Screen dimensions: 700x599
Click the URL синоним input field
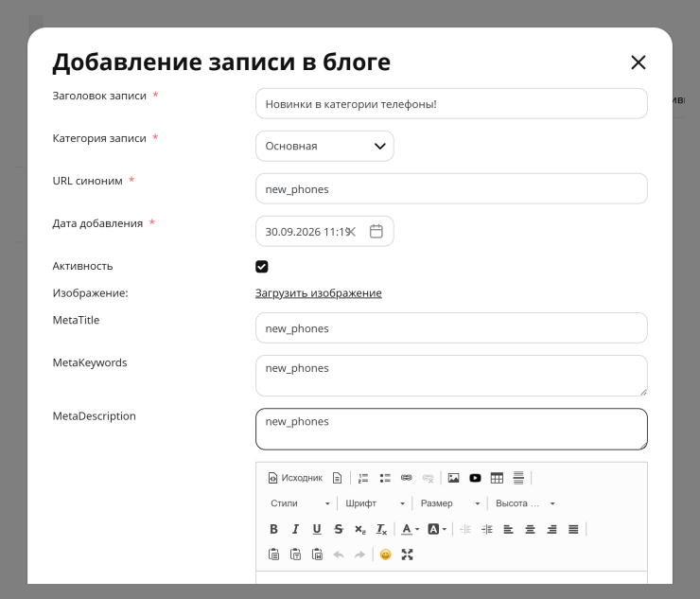(451, 189)
